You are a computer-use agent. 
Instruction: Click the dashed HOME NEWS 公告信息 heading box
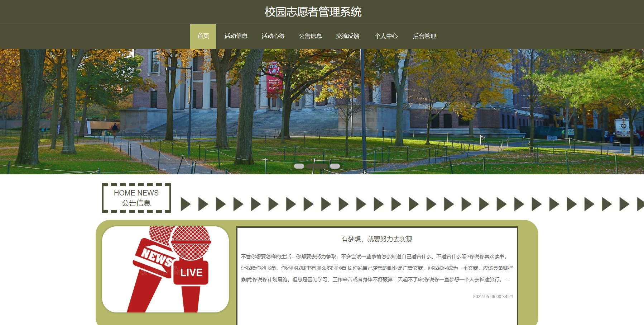[x=136, y=198]
